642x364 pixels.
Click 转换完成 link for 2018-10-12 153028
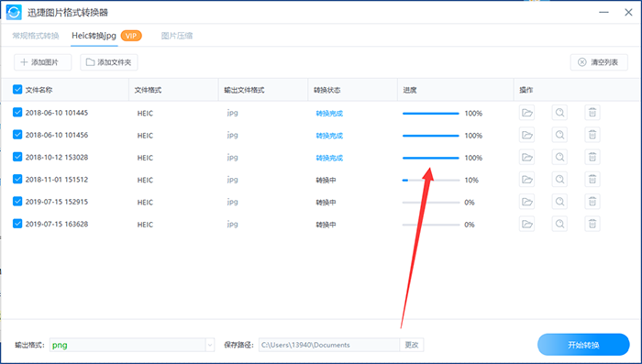tap(329, 158)
